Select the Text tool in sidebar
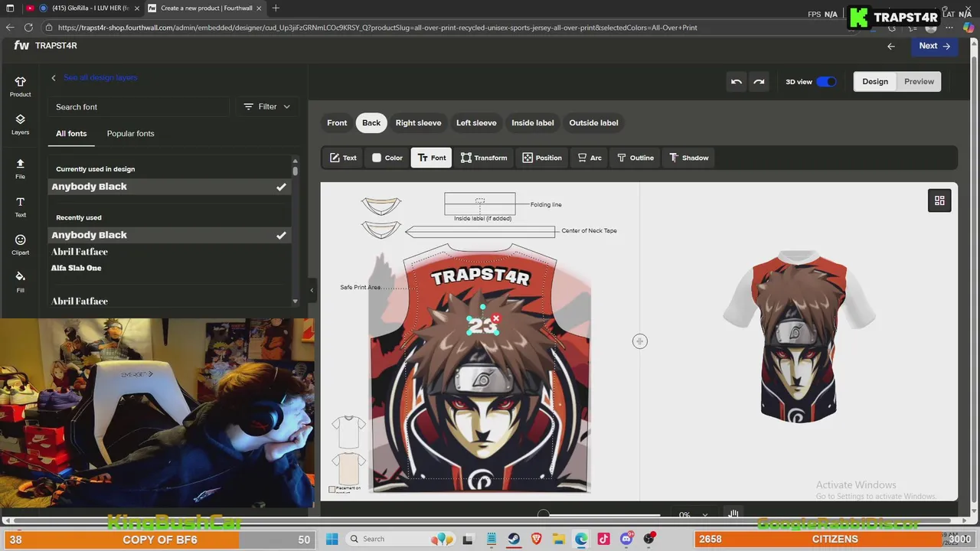 pyautogui.click(x=21, y=207)
